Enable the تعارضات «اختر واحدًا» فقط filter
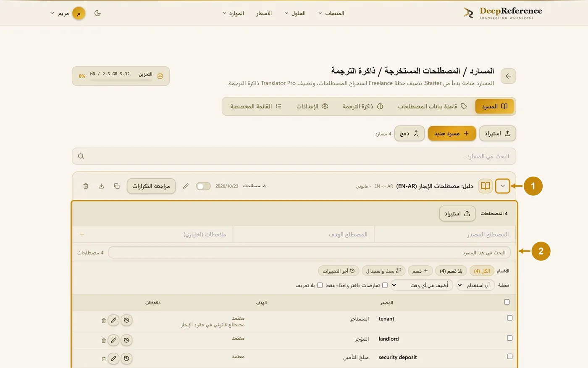588x368 pixels. tap(385, 285)
